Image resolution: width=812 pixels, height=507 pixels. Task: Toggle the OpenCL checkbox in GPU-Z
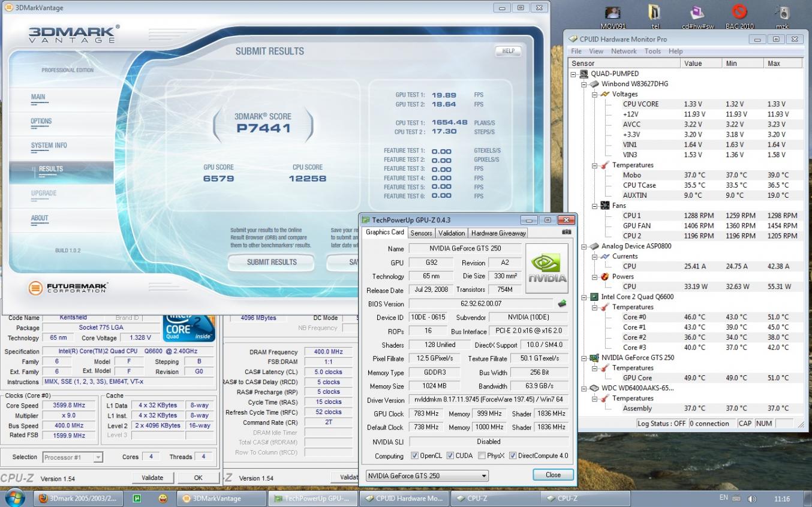414,456
